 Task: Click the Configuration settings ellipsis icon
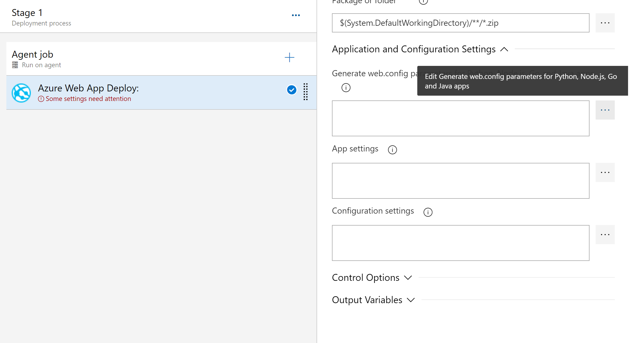pyautogui.click(x=605, y=235)
